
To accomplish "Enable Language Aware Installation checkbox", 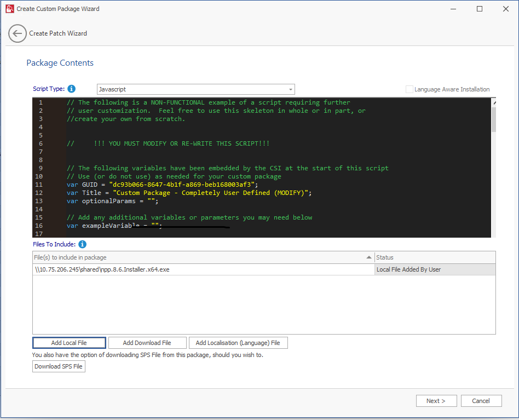I will (410, 89).
